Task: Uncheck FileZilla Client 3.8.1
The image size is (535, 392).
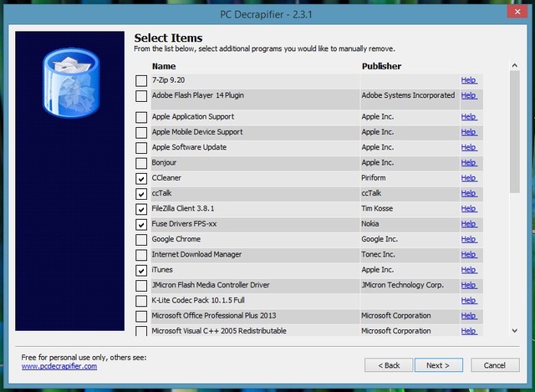Action: pyautogui.click(x=140, y=210)
